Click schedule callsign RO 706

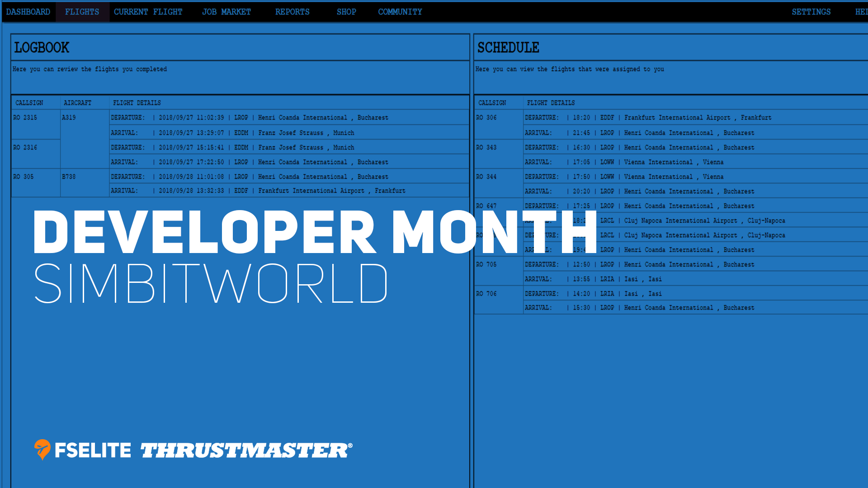[486, 294]
